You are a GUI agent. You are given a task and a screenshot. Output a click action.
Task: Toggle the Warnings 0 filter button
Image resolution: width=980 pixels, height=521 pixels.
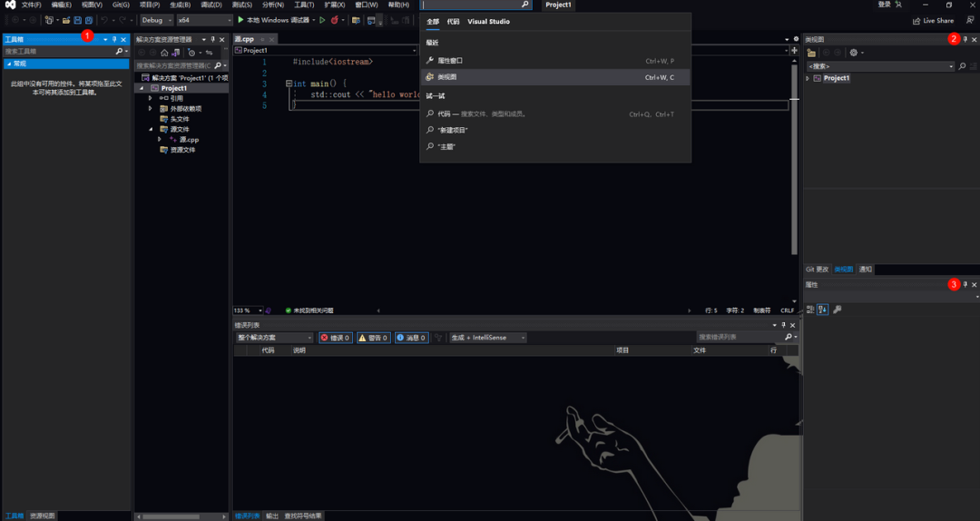(x=374, y=337)
